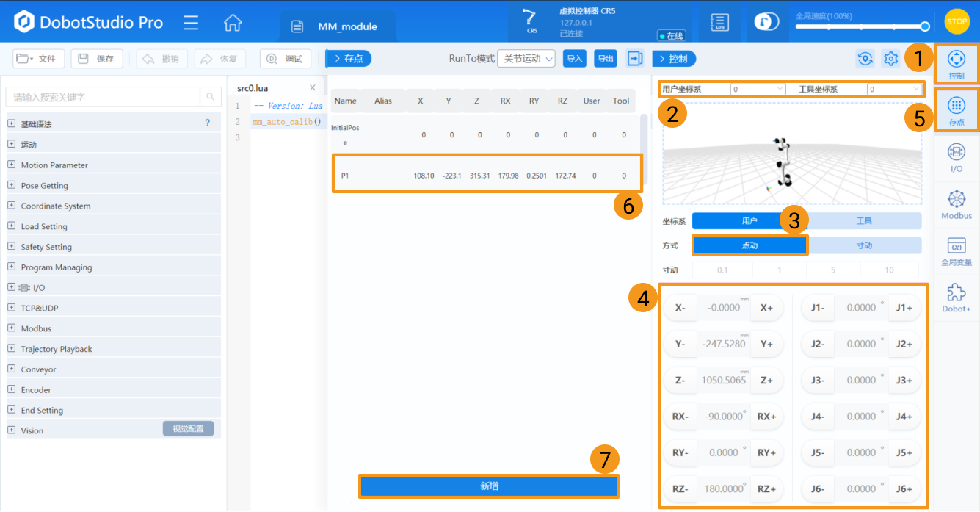Viewport: 980px width, 512px height.
Task: Open the RunTo模式 关节运动 dropdown
Action: (x=526, y=59)
